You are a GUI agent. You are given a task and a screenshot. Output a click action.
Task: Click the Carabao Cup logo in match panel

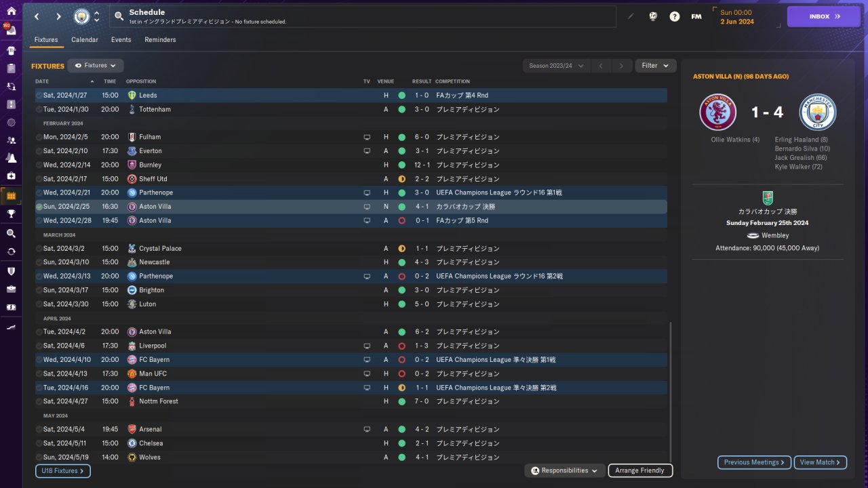[x=768, y=197]
